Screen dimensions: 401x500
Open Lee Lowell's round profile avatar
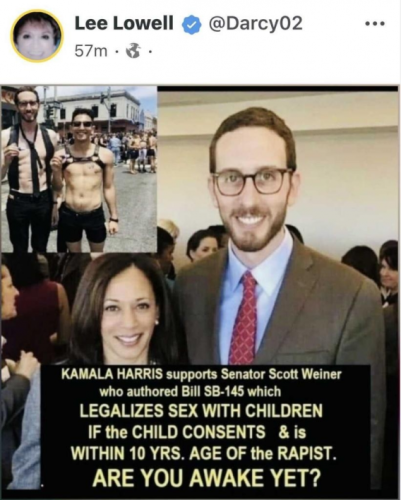click(37, 35)
